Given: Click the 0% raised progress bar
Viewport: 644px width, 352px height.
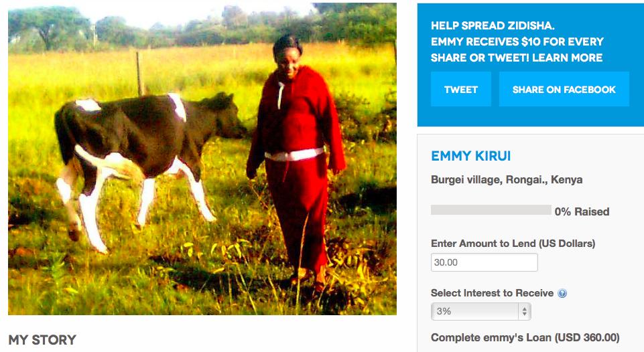Looking at the screenshot, I should pos(491,210).
